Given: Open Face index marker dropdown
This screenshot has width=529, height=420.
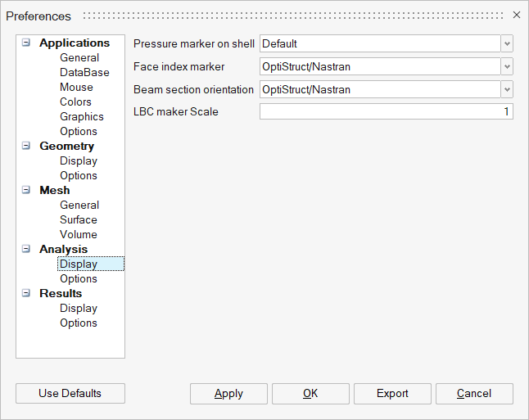Looking at the screenshot, I should click(507, 66).
